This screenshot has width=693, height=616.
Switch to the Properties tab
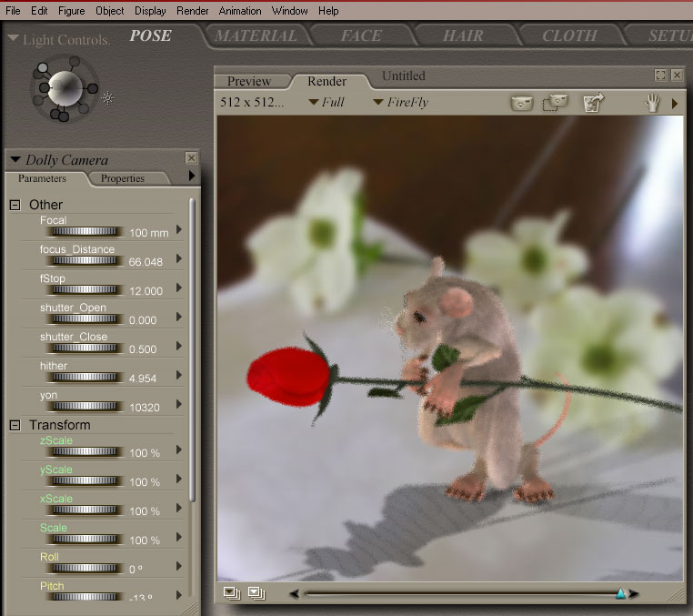click(123, 178)
